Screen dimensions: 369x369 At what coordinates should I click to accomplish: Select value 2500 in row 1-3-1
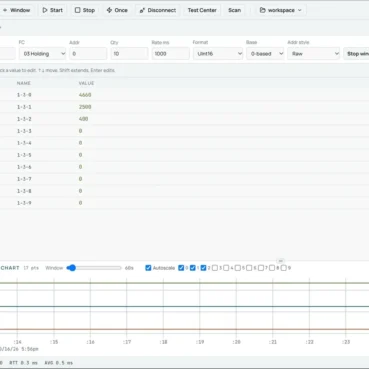85,107
